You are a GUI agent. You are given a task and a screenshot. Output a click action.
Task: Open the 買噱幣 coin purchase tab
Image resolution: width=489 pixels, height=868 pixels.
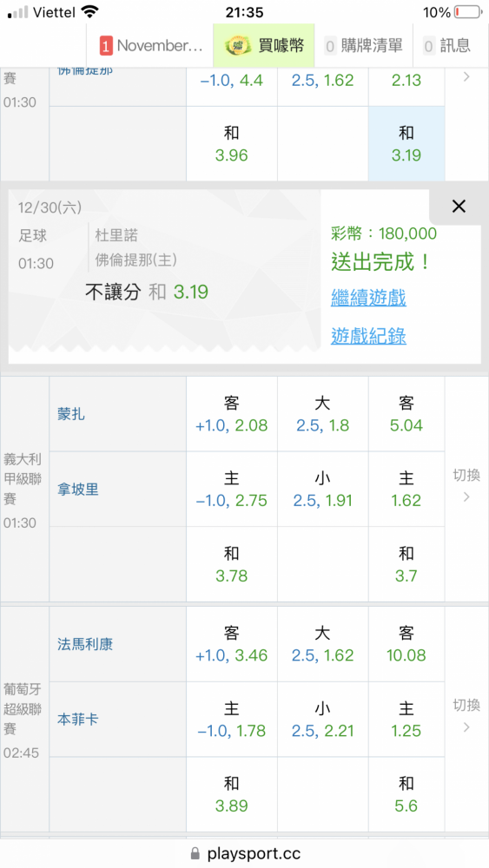click(x=263, y=45)
